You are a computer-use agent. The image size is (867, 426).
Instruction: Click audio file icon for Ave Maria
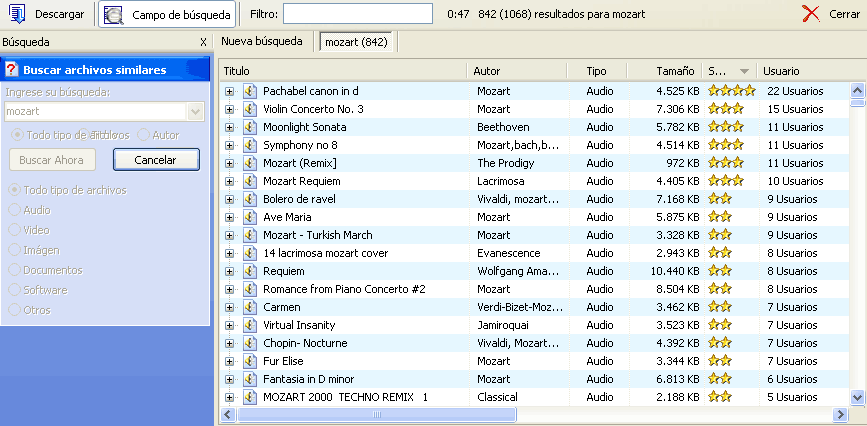[x=250, y=217]
